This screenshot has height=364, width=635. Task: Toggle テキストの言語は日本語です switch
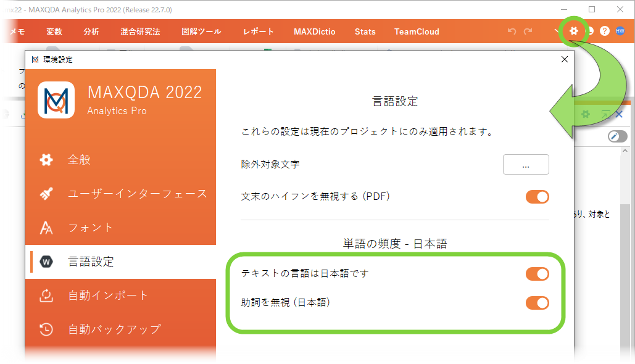point(537,274)
